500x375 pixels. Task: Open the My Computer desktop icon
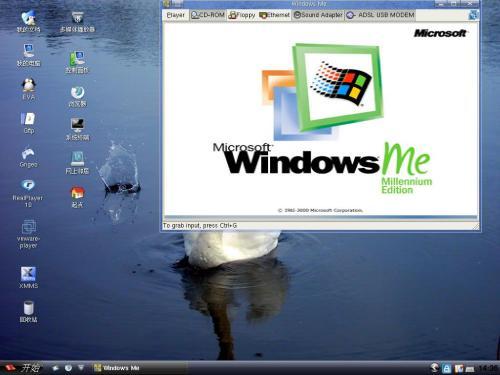(x=29, y=55)
